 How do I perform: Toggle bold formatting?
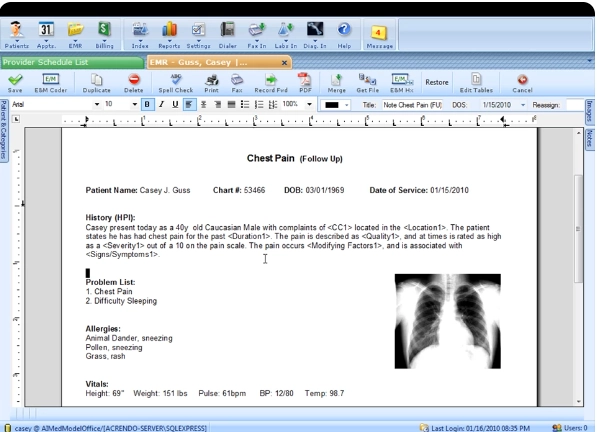(x=147, y=104)
